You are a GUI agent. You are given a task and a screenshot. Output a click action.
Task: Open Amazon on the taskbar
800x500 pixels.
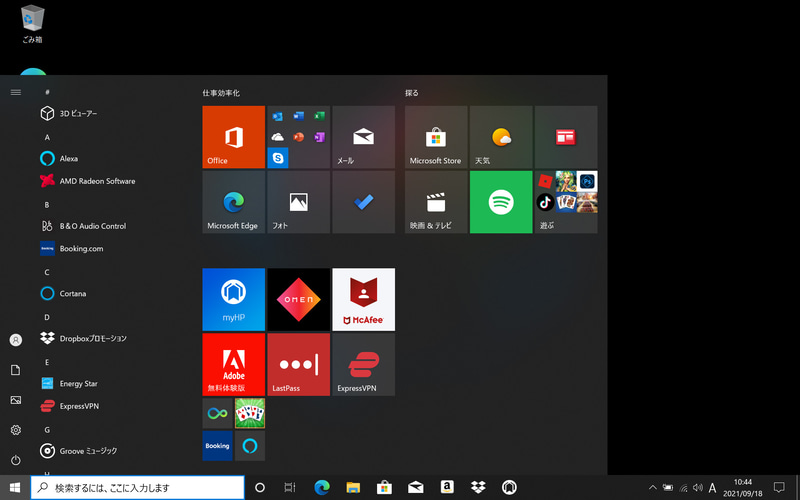click(x=447, y=488)
